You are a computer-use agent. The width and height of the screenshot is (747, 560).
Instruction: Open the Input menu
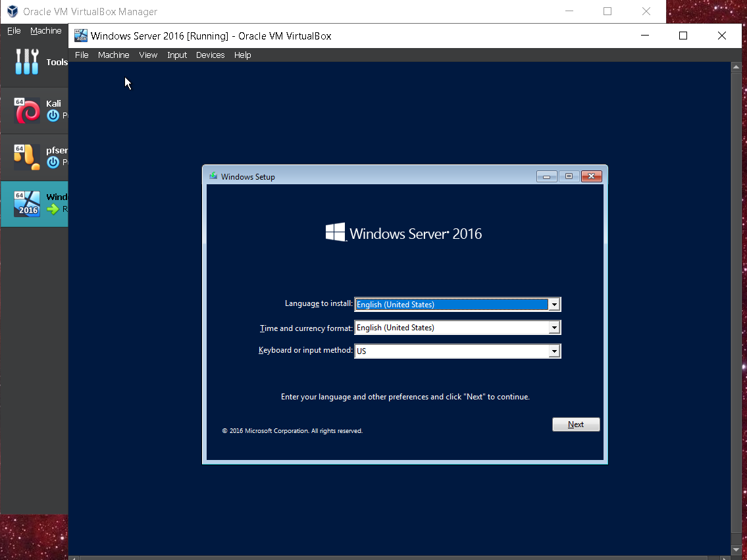point(176,55)
